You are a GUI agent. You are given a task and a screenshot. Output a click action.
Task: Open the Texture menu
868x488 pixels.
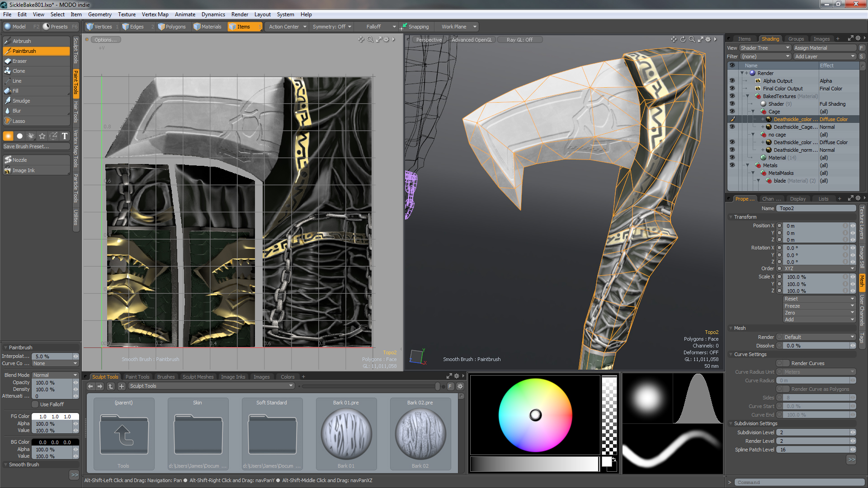(127, 14)
